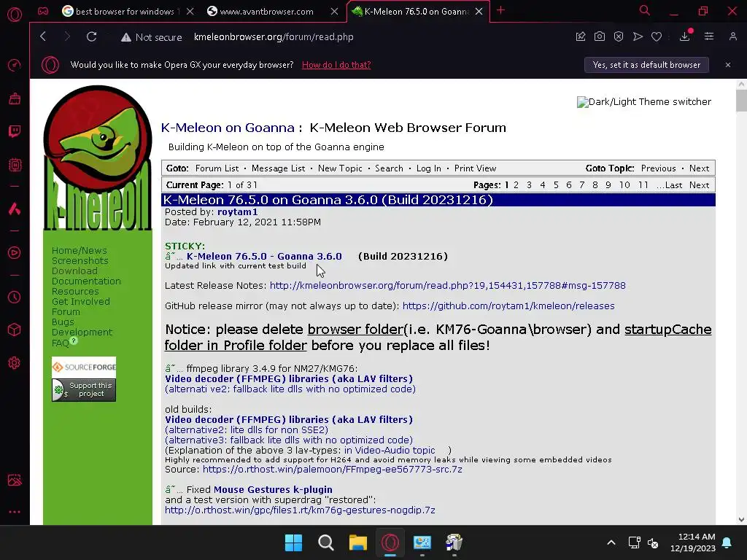The width and height of the screenshot is (747, 560).
Task: Open Twitch panel in sidebar
Action: pyautogui.click(x=15, y=132)
